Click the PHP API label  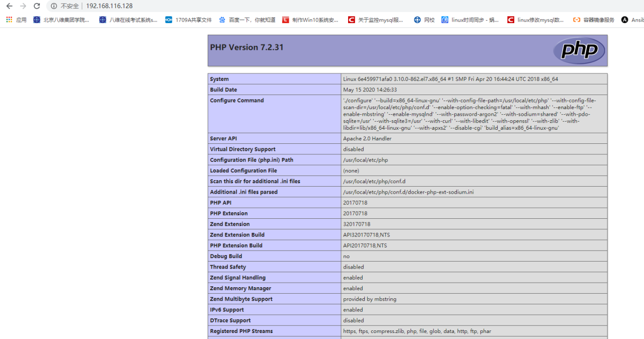(x=221, y=203)
